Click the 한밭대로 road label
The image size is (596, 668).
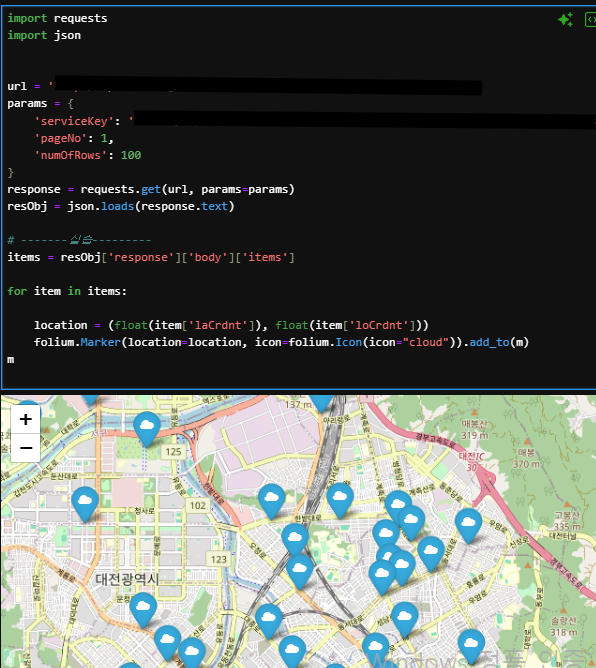(308, 518)
